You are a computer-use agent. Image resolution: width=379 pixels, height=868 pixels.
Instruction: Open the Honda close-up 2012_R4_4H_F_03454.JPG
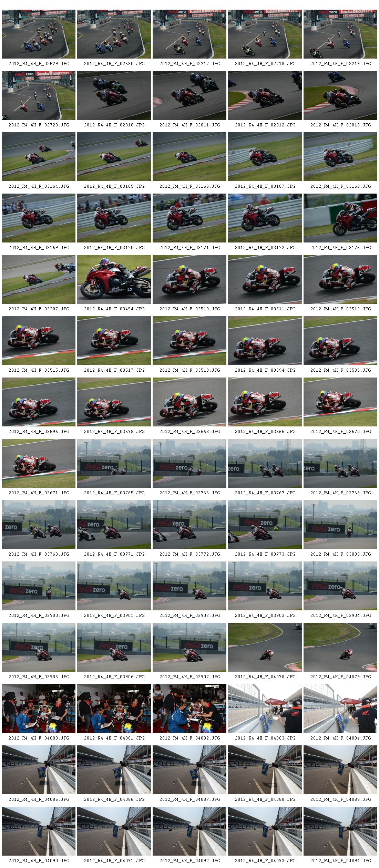(114, 279)
